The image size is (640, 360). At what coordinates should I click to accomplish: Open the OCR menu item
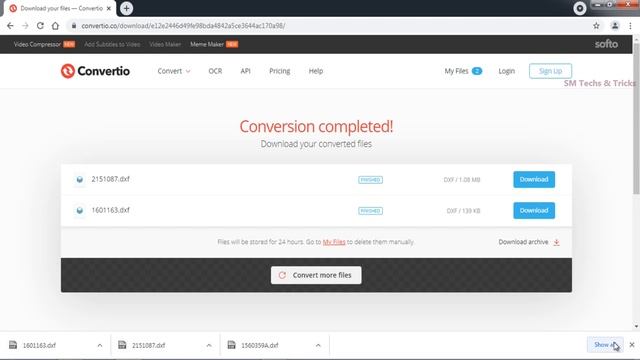click(215, 71)
